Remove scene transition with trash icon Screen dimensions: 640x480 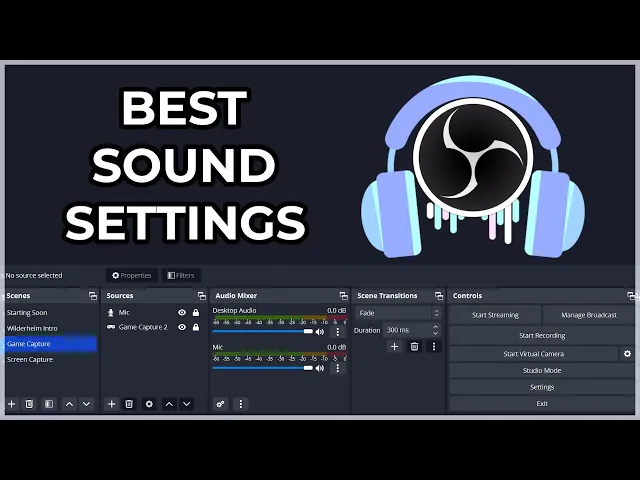pyautogui.click(x=414, y=347)
